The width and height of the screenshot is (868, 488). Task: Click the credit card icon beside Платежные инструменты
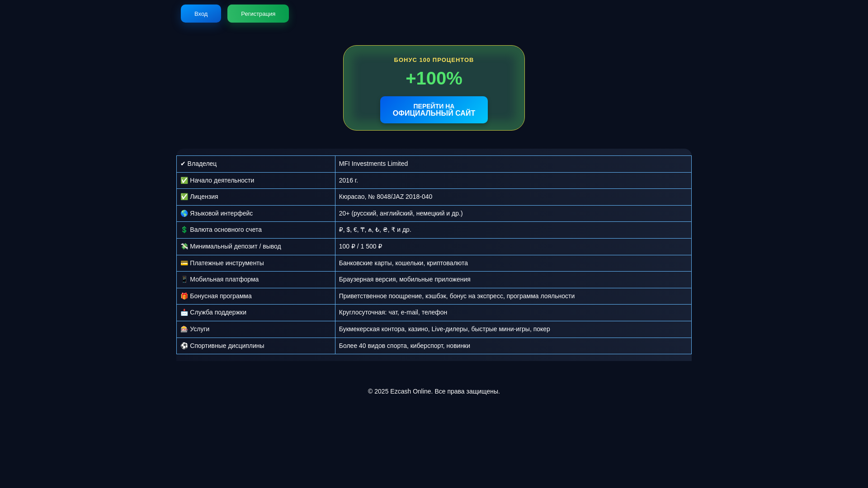pyautogui.click(x=184, y=263)
